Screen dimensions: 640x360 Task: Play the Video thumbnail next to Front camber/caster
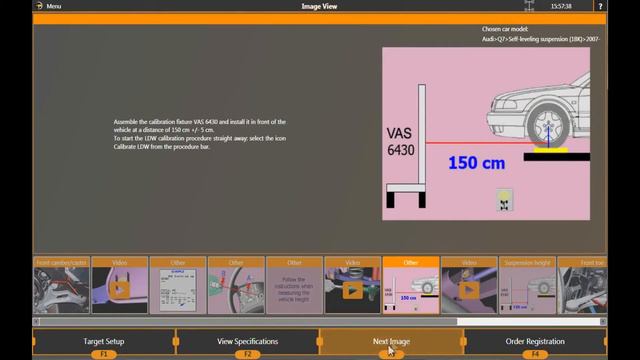(120, 285)
